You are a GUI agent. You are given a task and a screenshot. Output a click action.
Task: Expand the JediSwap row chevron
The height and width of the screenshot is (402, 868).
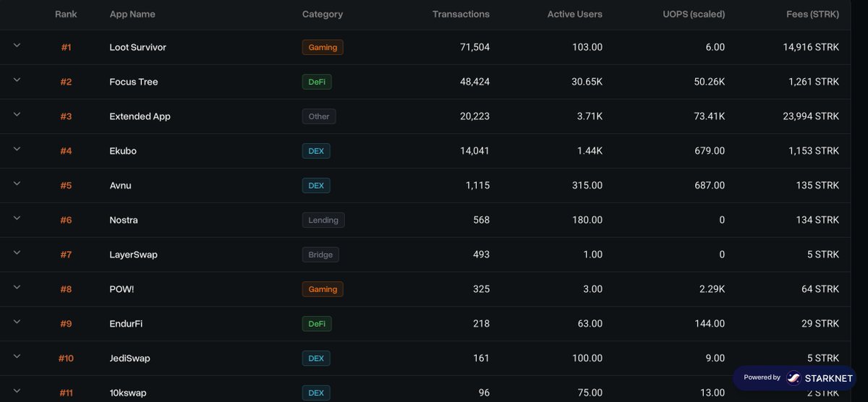17,357
